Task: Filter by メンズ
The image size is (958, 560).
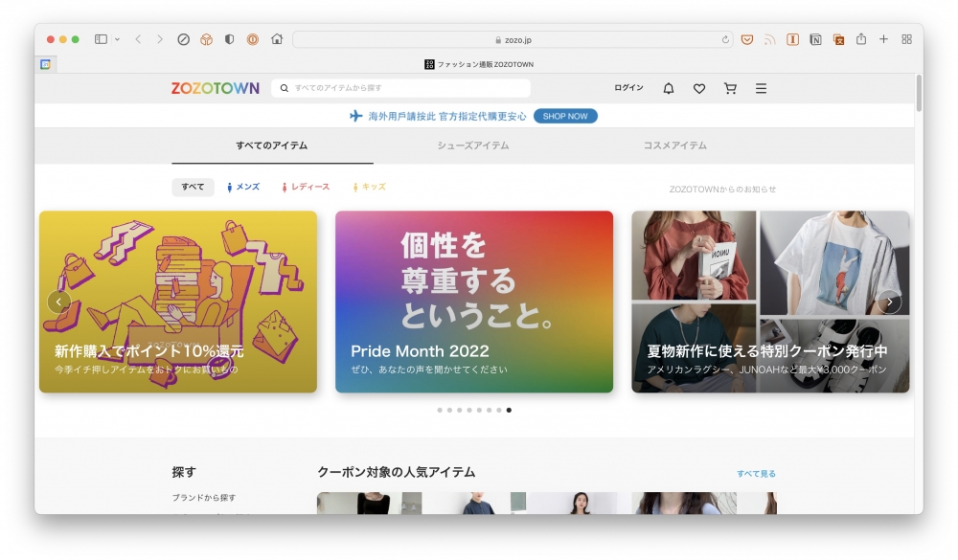Action: [x=243, y=187]
